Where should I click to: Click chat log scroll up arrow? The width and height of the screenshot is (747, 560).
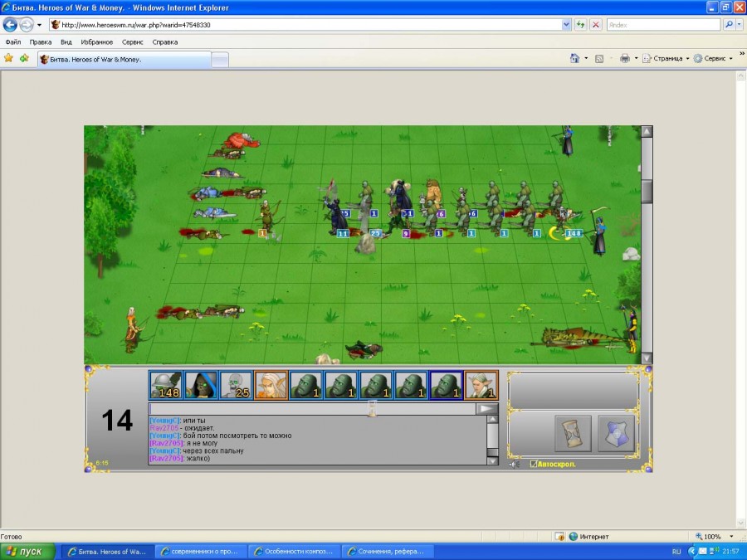point(492,419)
